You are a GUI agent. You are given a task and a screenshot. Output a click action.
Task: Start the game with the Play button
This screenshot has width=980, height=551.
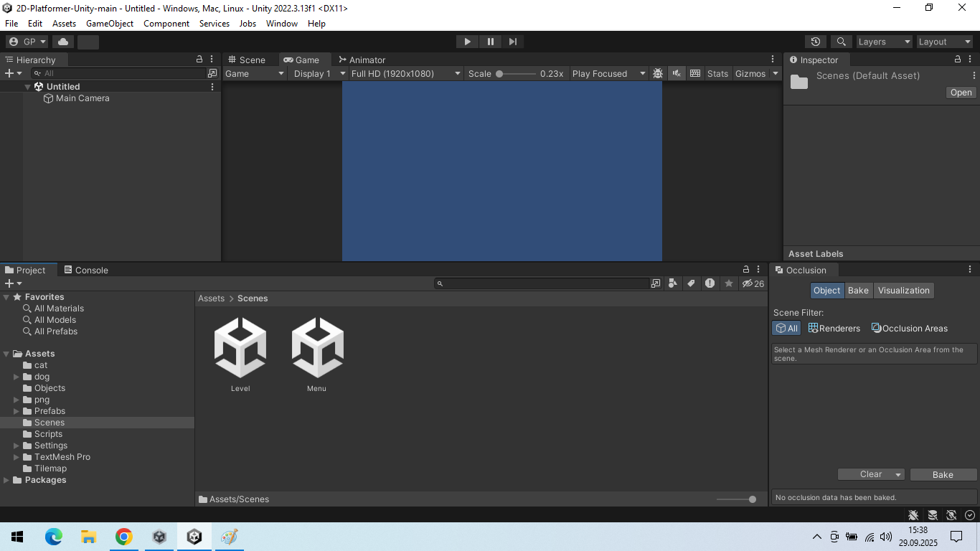467,42
